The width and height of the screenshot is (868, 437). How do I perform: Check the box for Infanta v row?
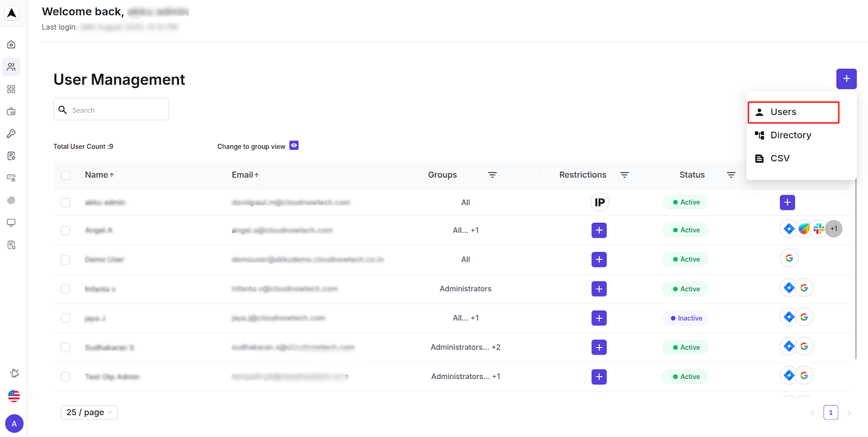pos(66,289)
